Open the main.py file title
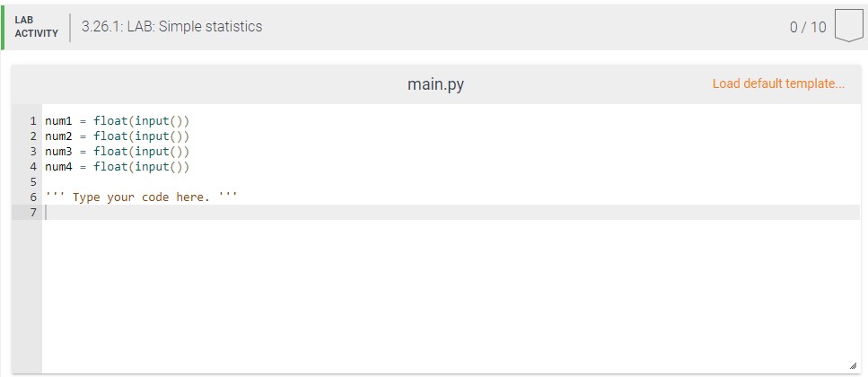Image resolution: width=868 pixels, height=377 pixels. coord(435,84)
